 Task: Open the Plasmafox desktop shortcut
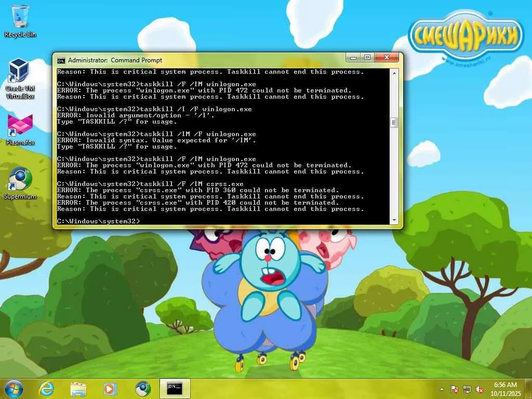pos(20,129)
